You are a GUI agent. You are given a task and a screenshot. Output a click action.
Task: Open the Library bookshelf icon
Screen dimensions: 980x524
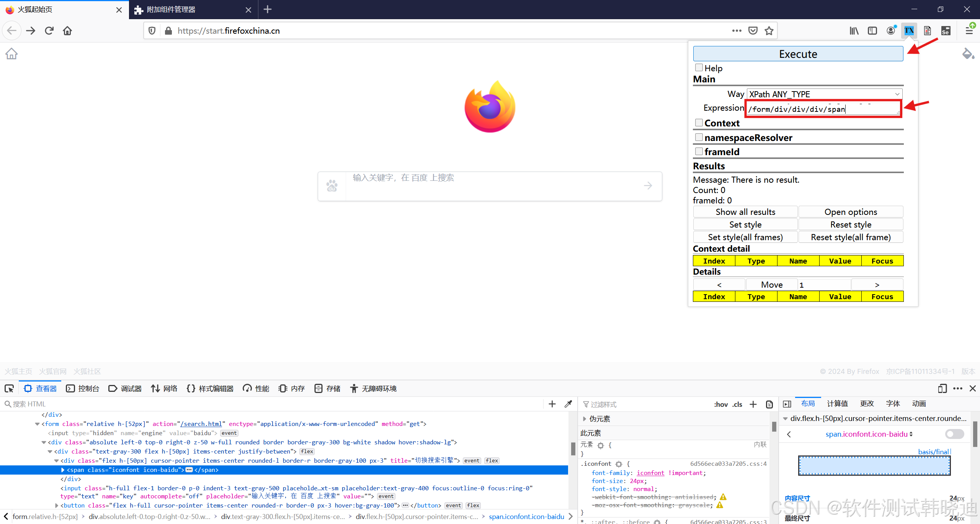pos(854,31)
